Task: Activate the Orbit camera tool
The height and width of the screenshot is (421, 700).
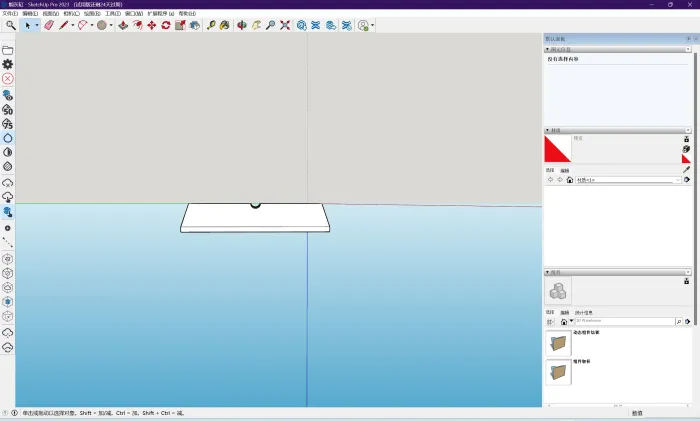Action: click(x=242, y=25)
